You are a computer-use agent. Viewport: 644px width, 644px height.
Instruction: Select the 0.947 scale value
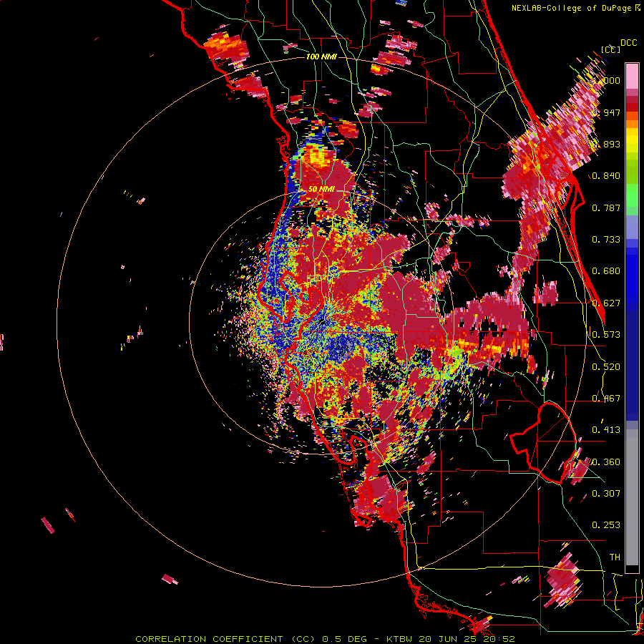point(606,112)
